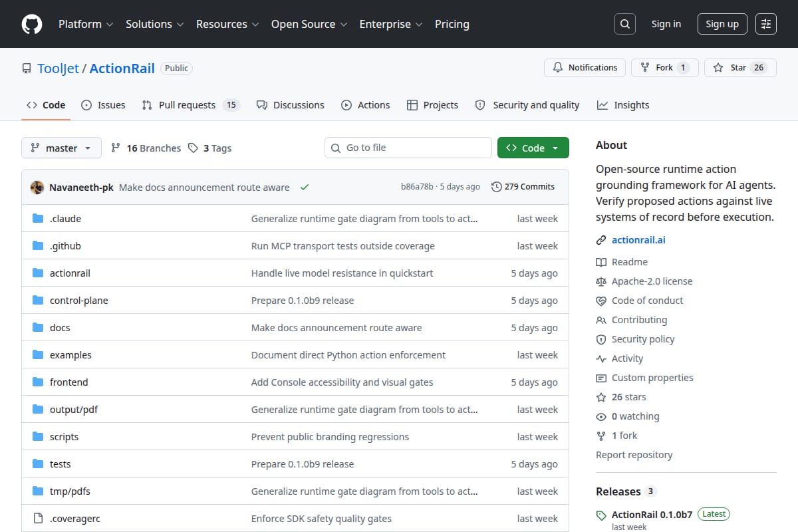Click the link icon beside actionrail.ai
798x532 pixels.
601,240
